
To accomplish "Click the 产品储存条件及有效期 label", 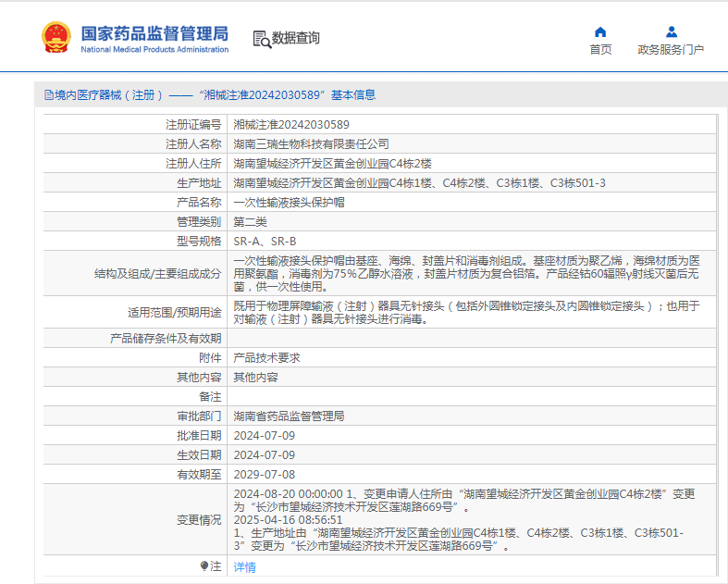I will (166, 338).
